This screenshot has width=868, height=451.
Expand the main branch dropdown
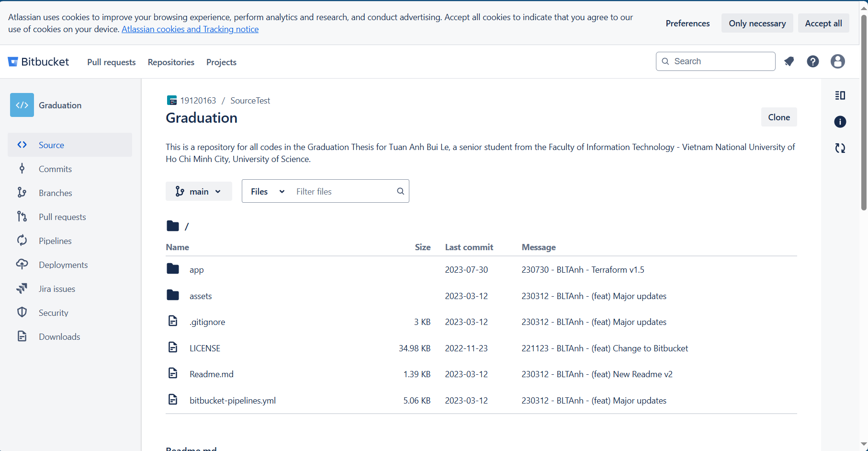pyautogui.click(x=199, y=191)
